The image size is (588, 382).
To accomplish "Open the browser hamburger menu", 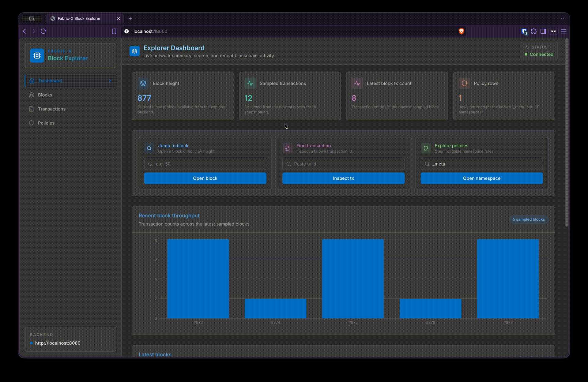I will click(564, 31).
